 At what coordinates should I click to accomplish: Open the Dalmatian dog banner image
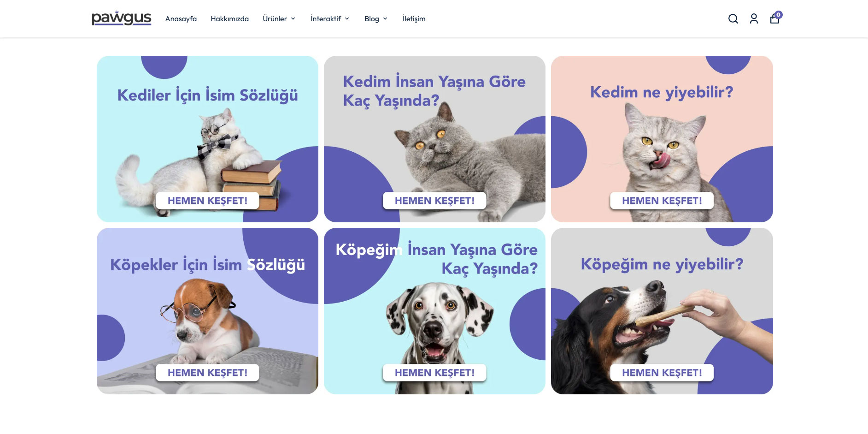(434, 311)
